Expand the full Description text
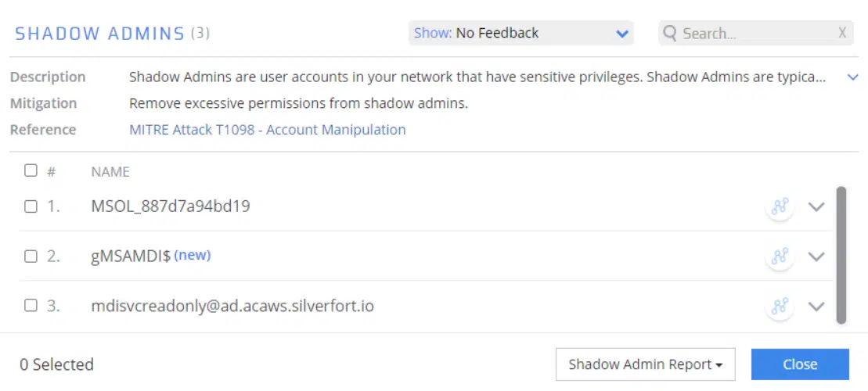Screen dimensions: 868x391 (853, 77)
